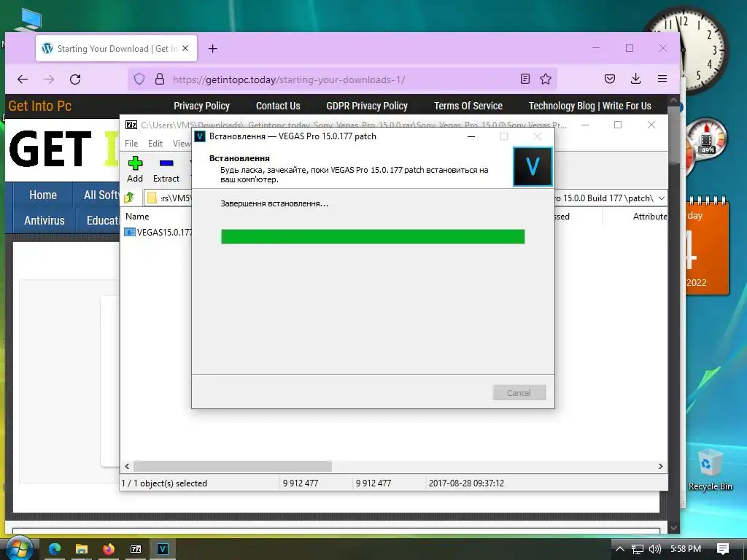The image size is (747, 560).
Task: Close the Starting Your Download tab
Action: (185, 49)
